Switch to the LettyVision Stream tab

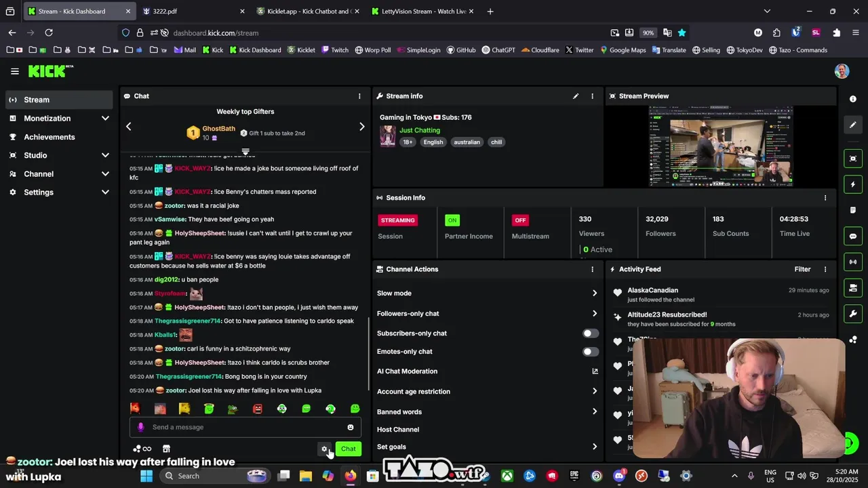422,12
